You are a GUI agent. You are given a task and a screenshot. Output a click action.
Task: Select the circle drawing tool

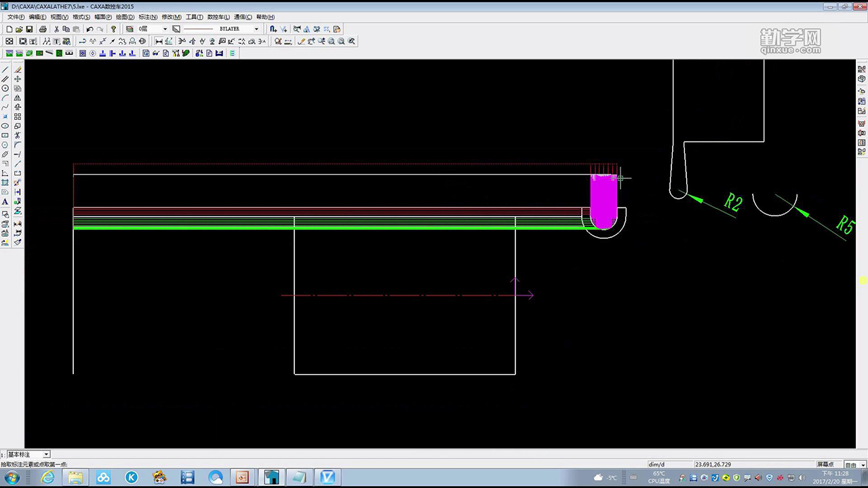[x=5, y=89]
